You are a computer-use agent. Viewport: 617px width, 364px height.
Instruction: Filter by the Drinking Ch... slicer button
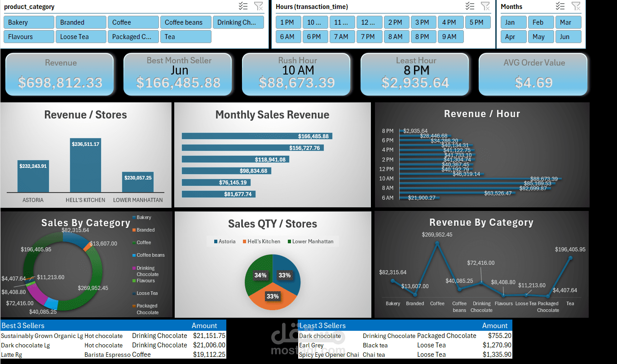tap(238, 22)
